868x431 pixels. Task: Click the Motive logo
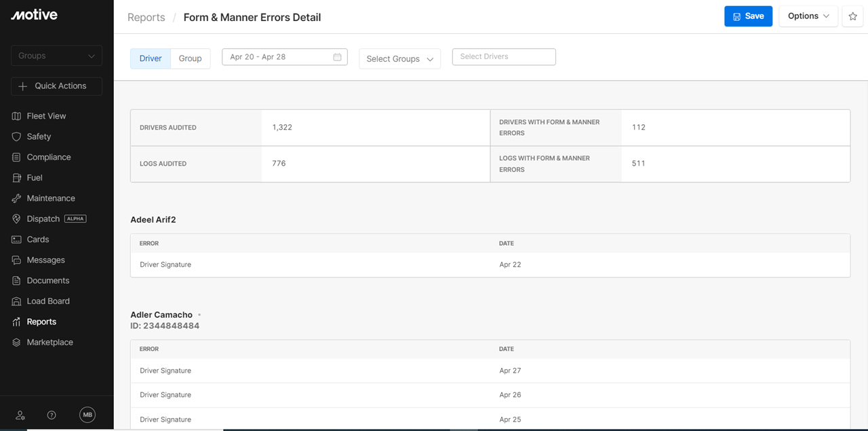click(34, 15)
